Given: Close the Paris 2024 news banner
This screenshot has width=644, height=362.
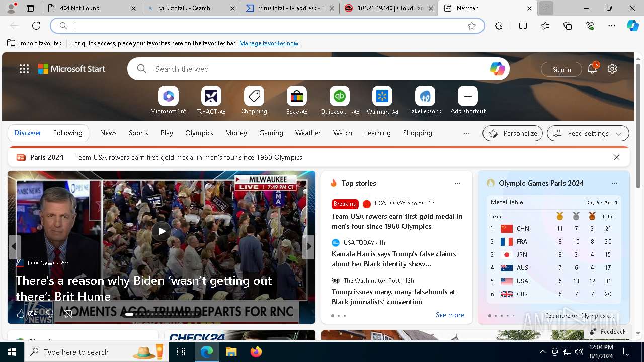Looking at the screenshot, I should pos(617,157).
